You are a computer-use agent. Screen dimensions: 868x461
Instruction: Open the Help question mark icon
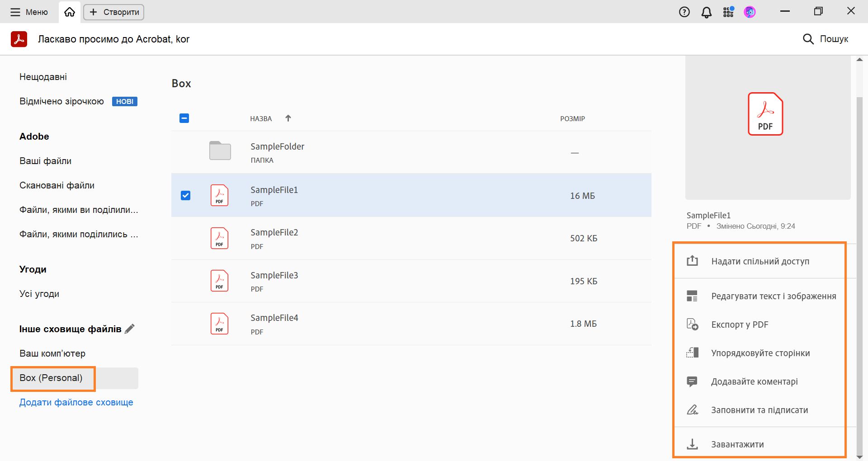tap(684, 12)
